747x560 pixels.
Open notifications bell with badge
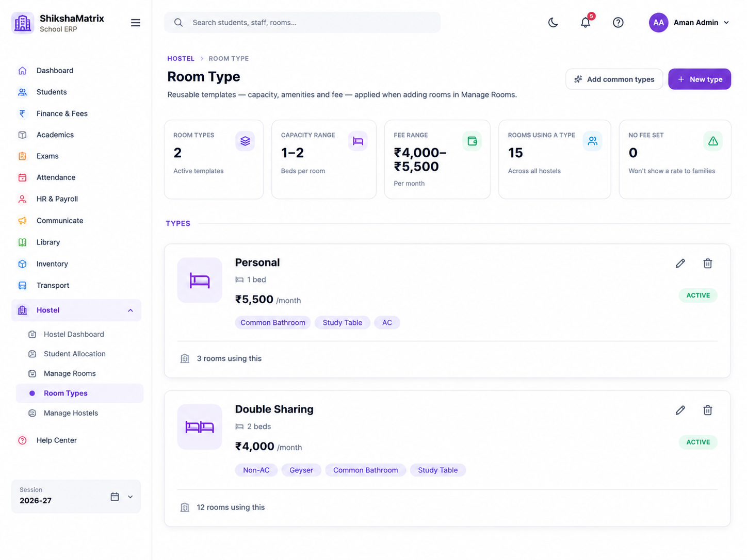(x=586, y=22)
